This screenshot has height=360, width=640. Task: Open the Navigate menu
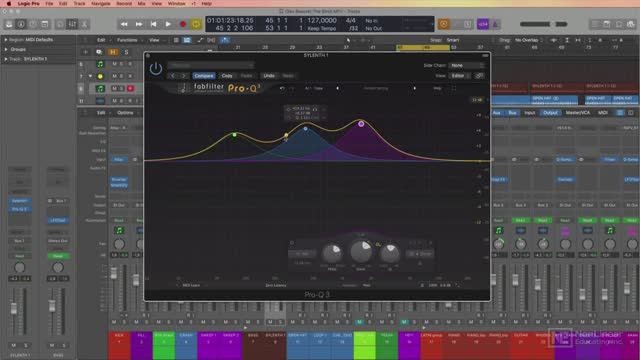[x=101, y=3]
